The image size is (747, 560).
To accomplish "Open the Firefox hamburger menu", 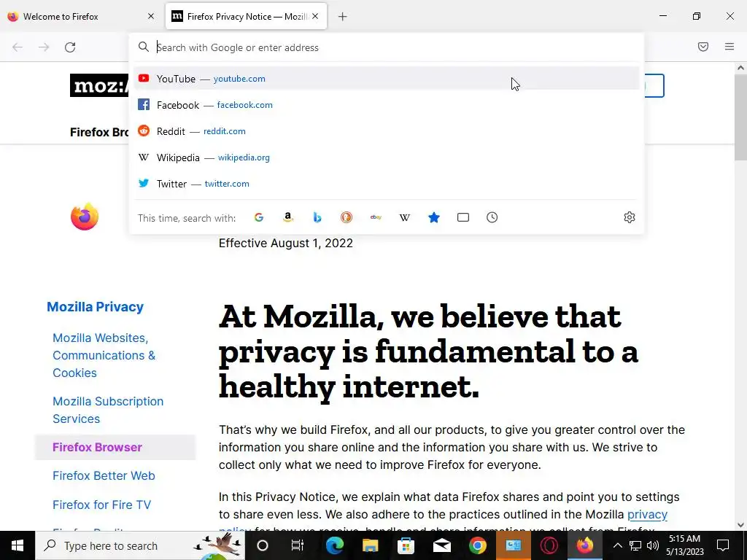I will 729,47.
